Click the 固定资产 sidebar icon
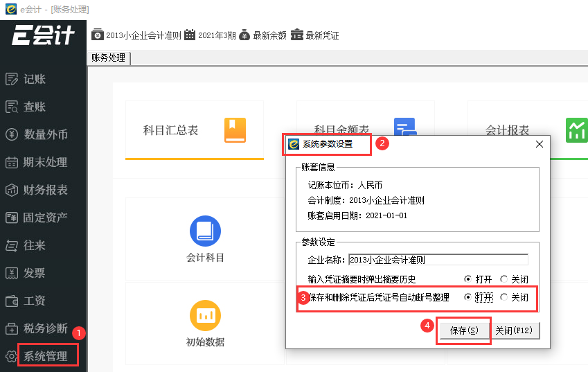The height and width of the screenshot is (372, 588). point(12,218)
